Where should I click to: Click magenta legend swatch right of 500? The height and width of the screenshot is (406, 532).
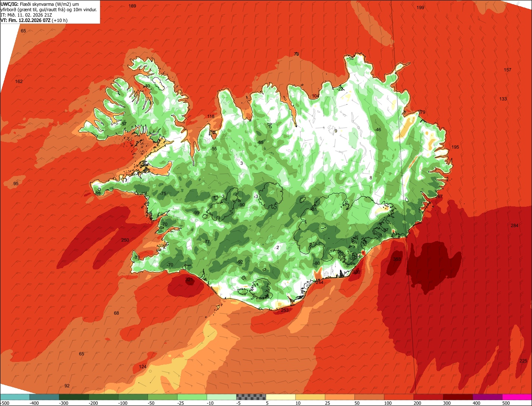(x=517, y=397)
